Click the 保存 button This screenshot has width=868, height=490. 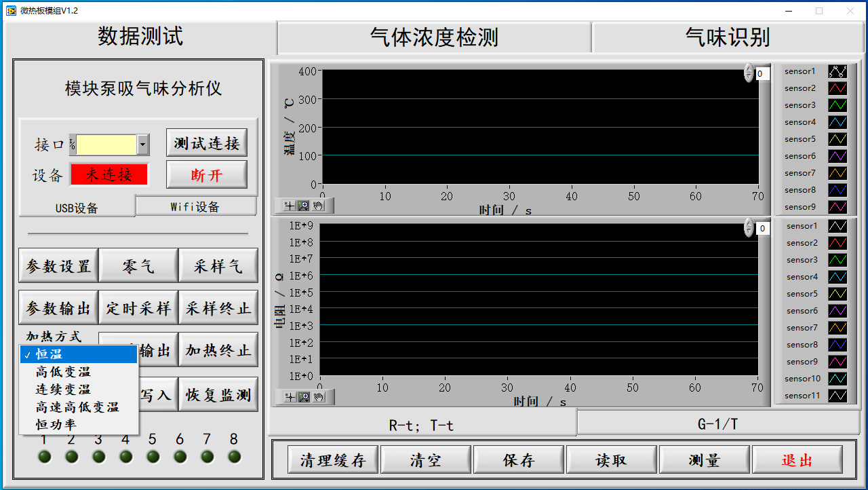(519, 460)
